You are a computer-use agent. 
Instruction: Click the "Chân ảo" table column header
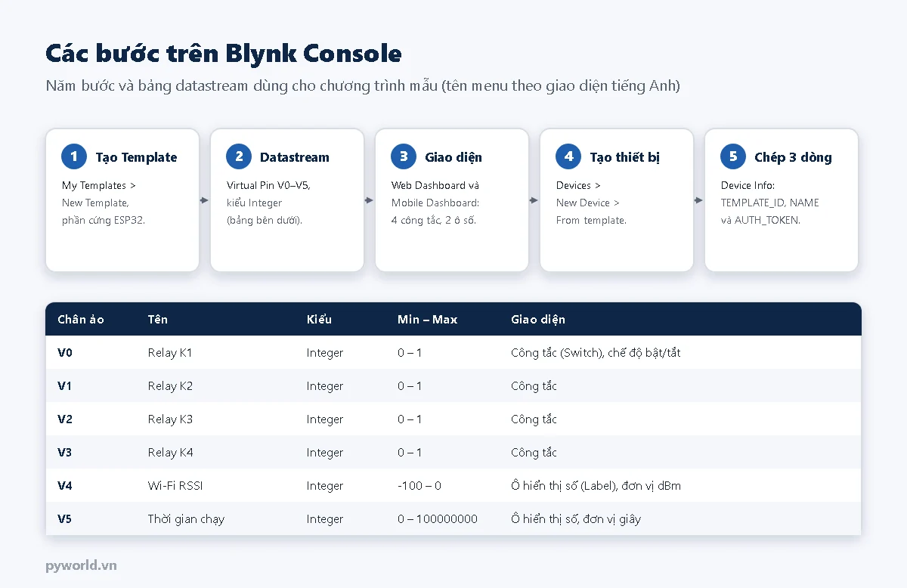tap(81, 319)
